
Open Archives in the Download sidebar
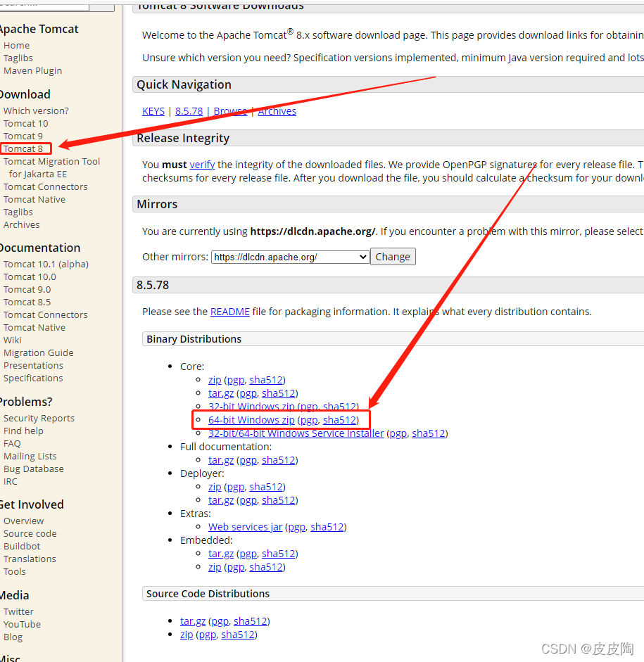[22, 224]
